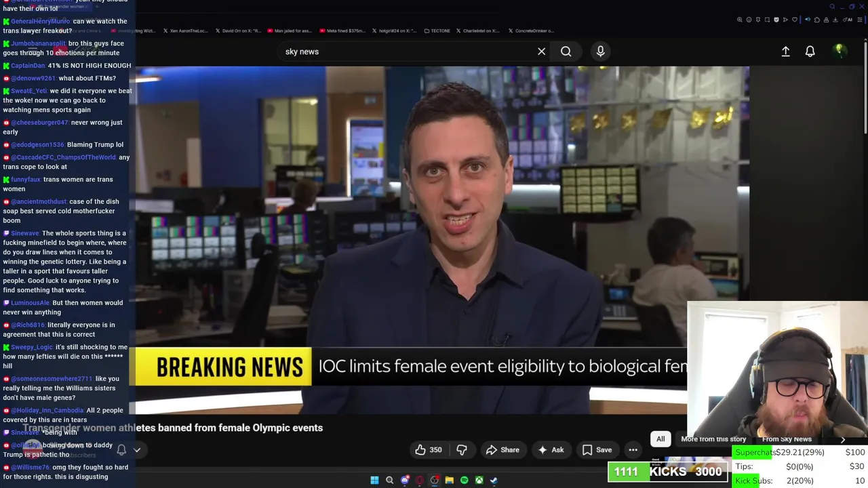Expand subscription notification options chevron
Viewport: 868px width, 488px height.
point(137,449)
